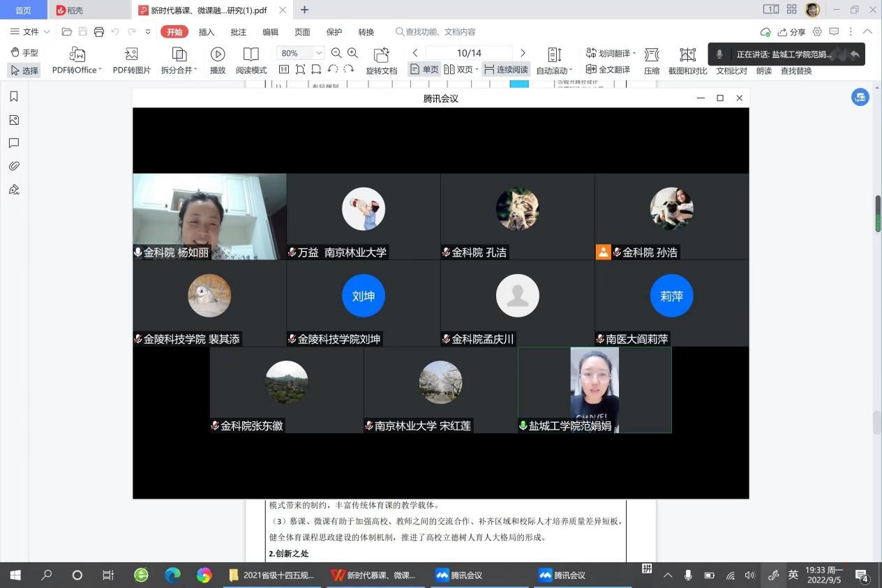Click the 分享 share button
The width and height of the screenshot is (882, 588).
pos(791,32)
